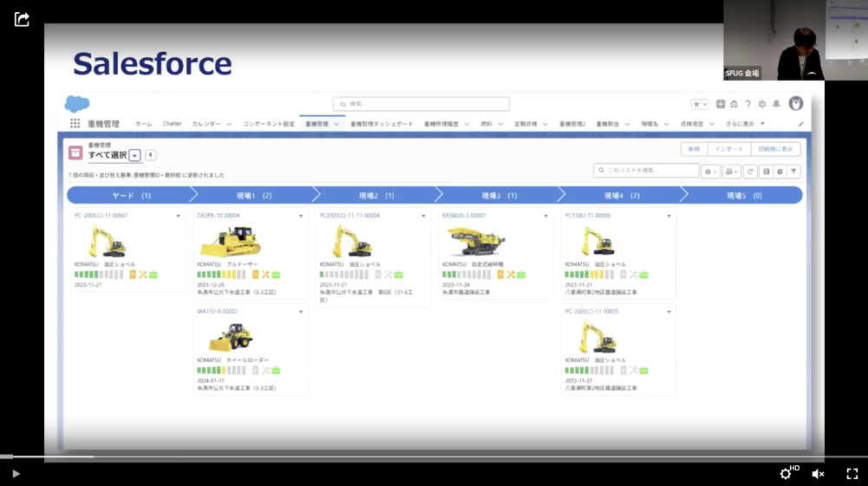Open list view controls gear dropdown
This screenshot has width=868, height=486.
click(x=710, y=172)
